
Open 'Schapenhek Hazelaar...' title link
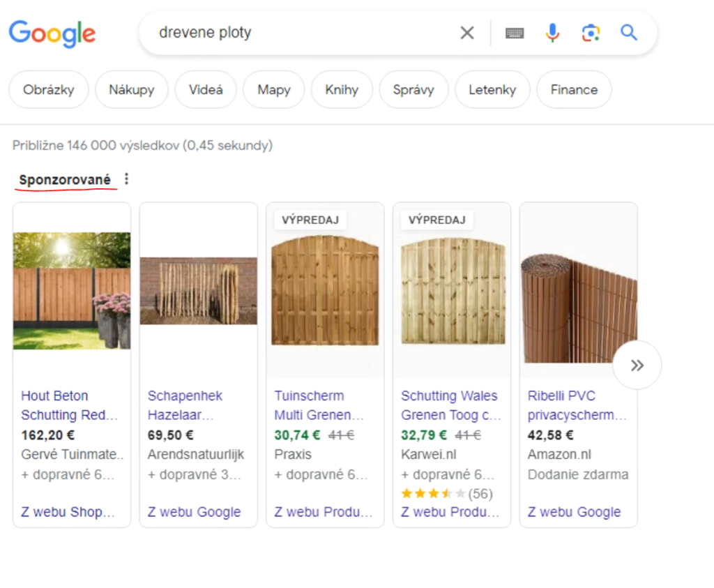click(x=185, y=405)
